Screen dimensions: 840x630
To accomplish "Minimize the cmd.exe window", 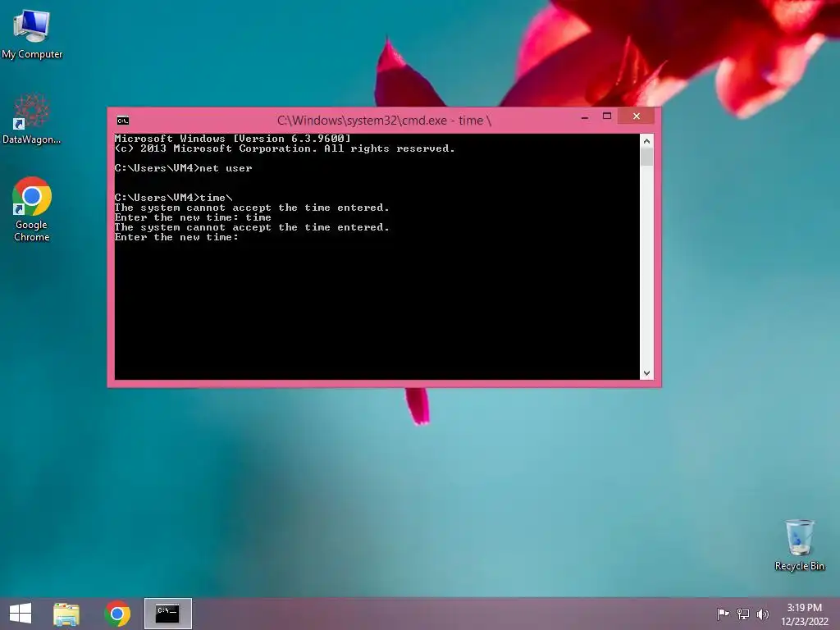I will 585,116.
